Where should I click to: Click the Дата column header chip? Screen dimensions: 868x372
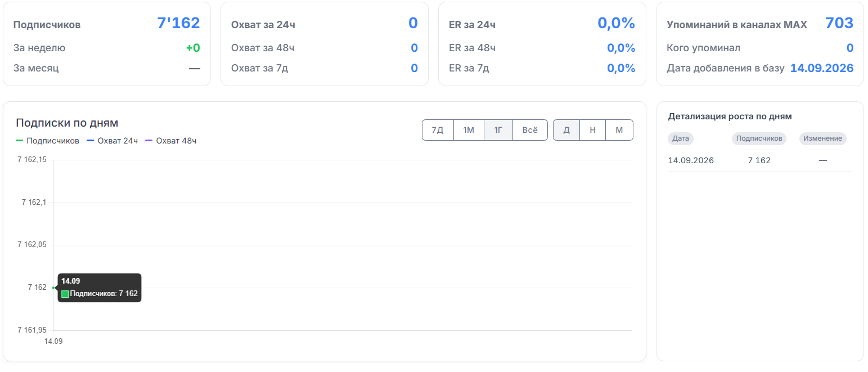tap(681, 138)
